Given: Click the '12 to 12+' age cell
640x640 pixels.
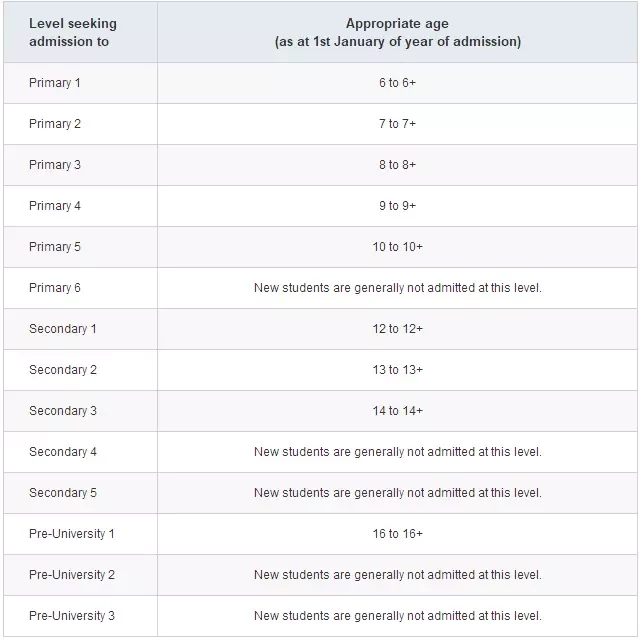Looking at the screenshot, I should [x=397, y=329].
